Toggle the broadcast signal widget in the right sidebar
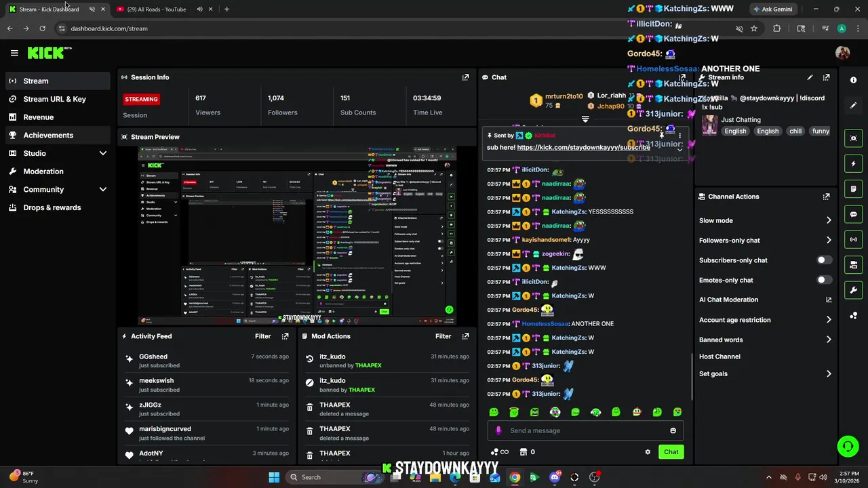The width and height of the screenshot is (868, 488). pos(853,239)
